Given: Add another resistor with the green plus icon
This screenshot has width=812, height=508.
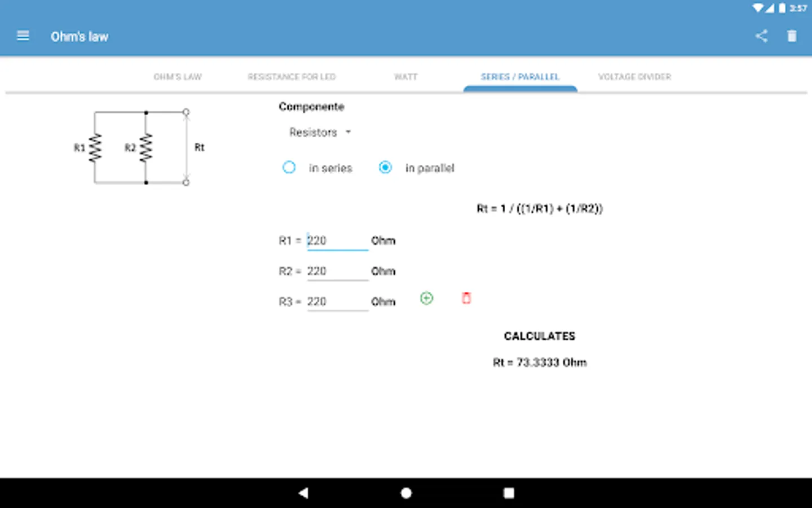Looking at the screenshot, I should click(x=427, y=298).
